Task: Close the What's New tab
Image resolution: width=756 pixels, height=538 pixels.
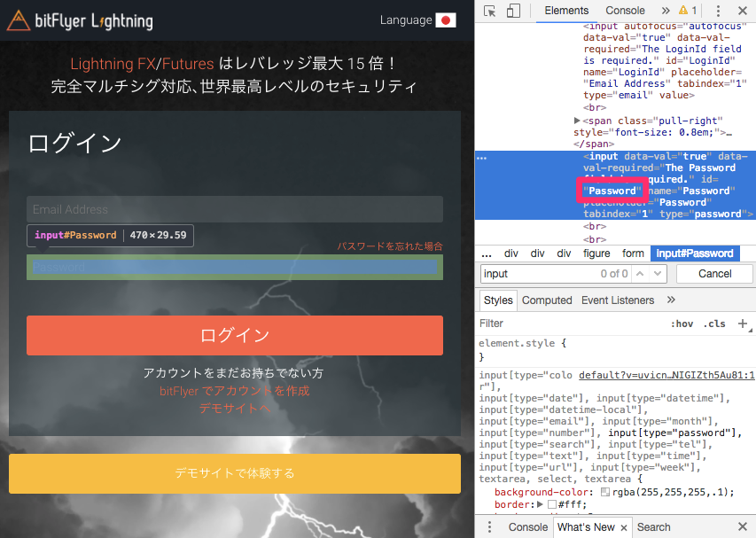Action: tap(623, 527)
